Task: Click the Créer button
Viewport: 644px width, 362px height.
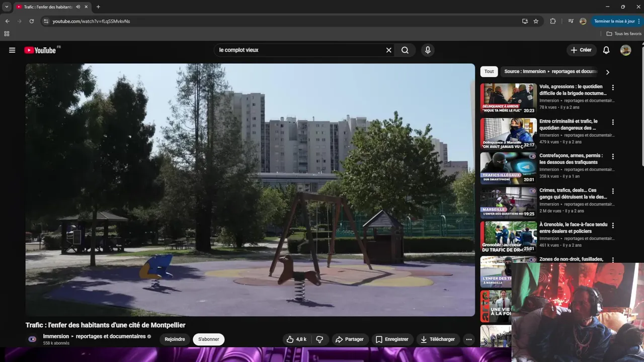Action: tap(581, 50)
